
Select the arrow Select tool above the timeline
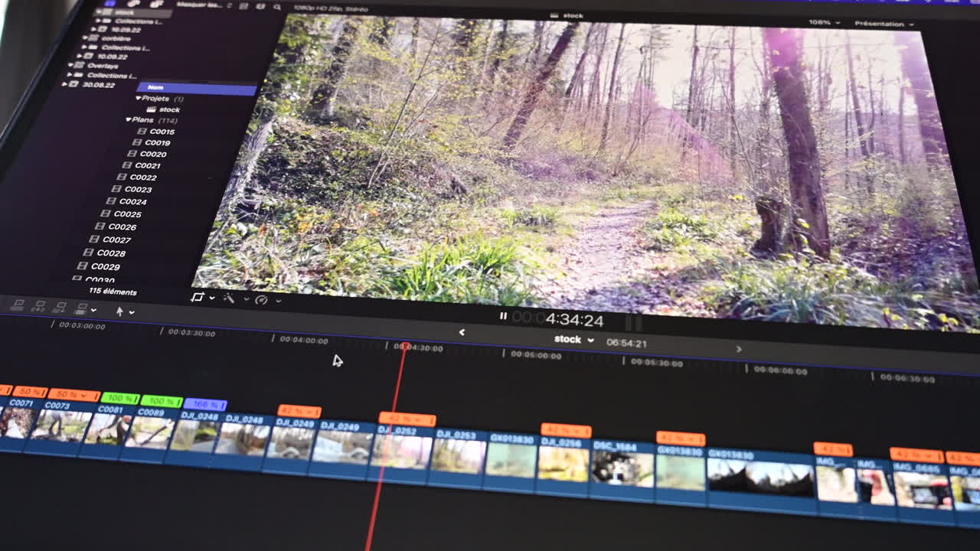click(120, 312)
